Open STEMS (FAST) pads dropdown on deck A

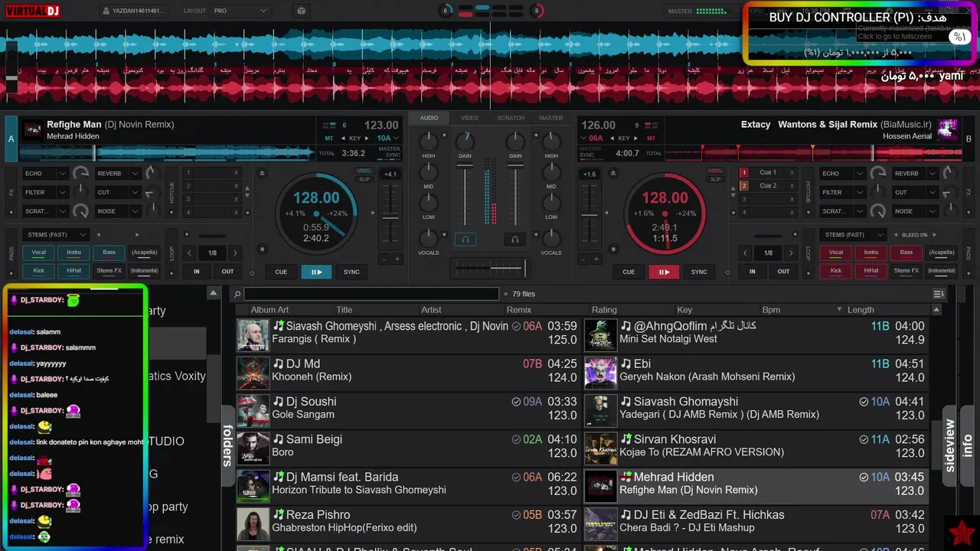[55, 235]
